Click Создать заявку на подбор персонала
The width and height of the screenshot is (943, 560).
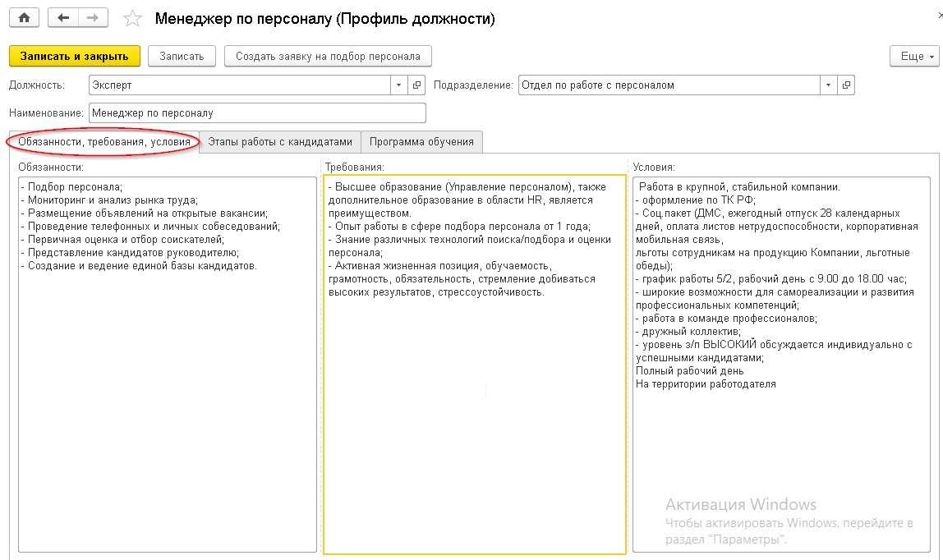pyautogui.click(x=328, y=56)
